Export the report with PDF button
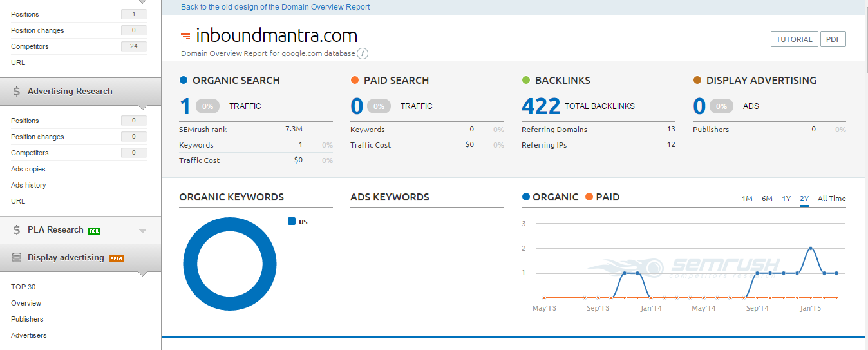 833,39
